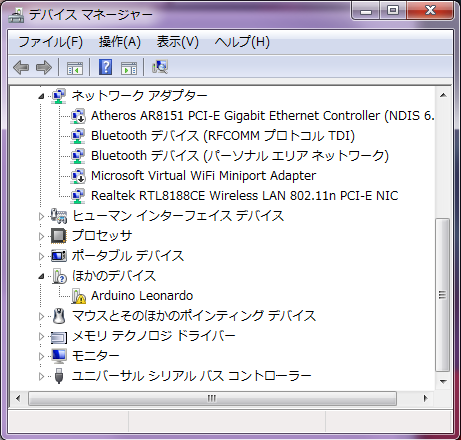Open the 表示(V) menu
The width and height of the screenshot is (461, 440).
point(178,42)
